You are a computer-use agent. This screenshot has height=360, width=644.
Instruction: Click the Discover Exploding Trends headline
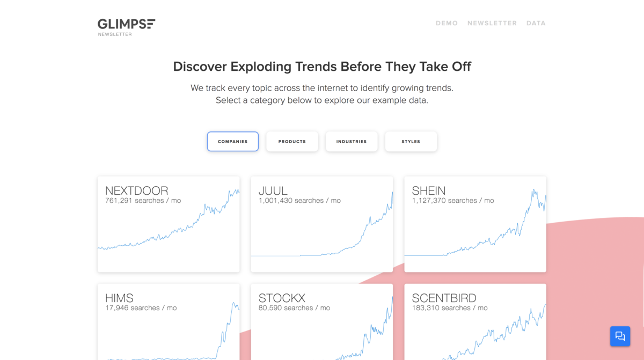(322, 67)
